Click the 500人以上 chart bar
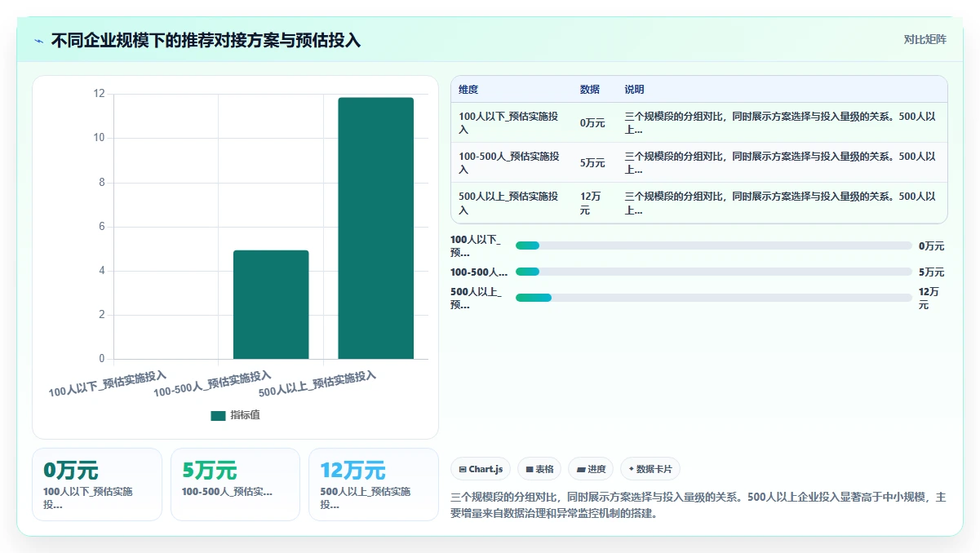This screenshot has width=980, height=553. coord(376,228)
